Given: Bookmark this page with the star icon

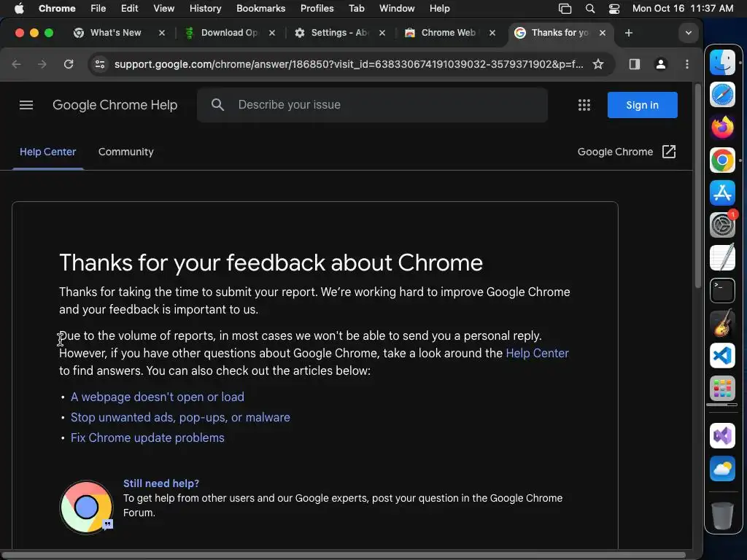Looking at the screenshot, I should click(x=598, y=64).
